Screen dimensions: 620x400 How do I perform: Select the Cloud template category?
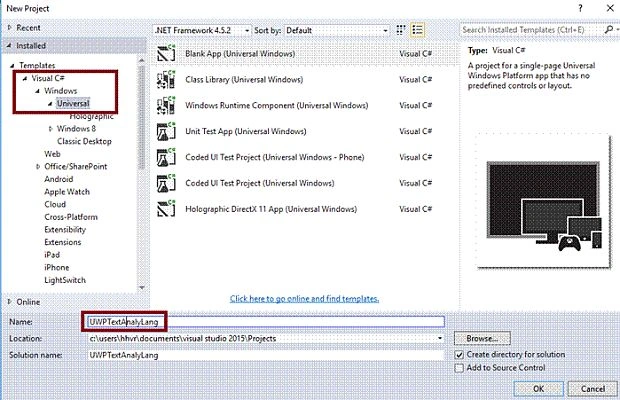tap(55, 204)
